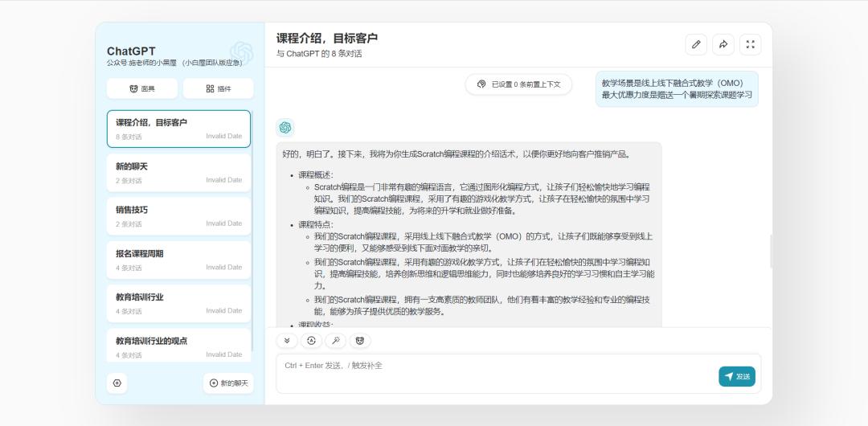The width and height of the screenshot is (868, 426).
Task: Click the auto theme icon above input
Action: point(311,341)
